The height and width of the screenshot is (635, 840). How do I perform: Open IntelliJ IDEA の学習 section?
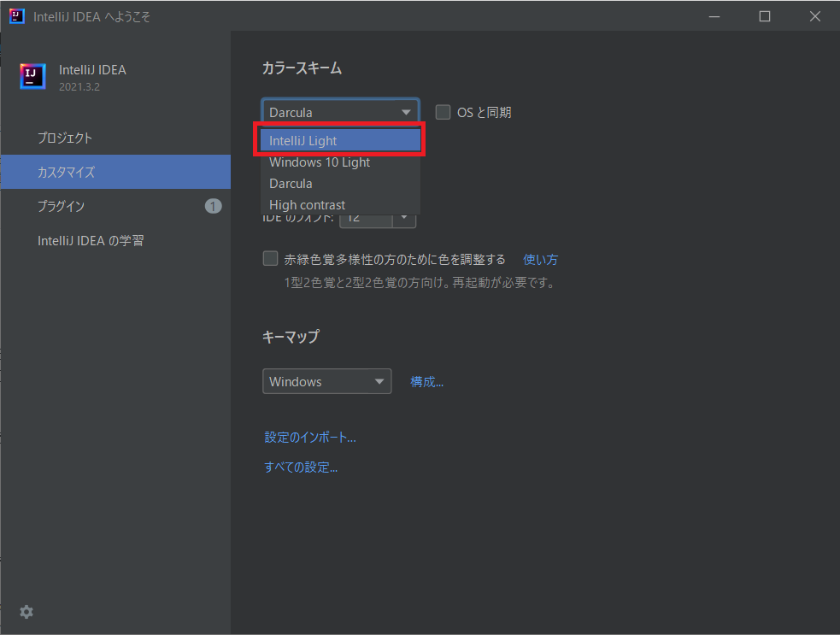(115, 240)
